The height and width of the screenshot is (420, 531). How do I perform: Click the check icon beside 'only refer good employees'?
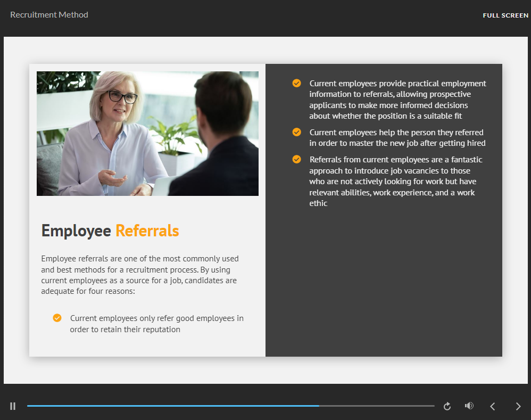coord(57,318)
